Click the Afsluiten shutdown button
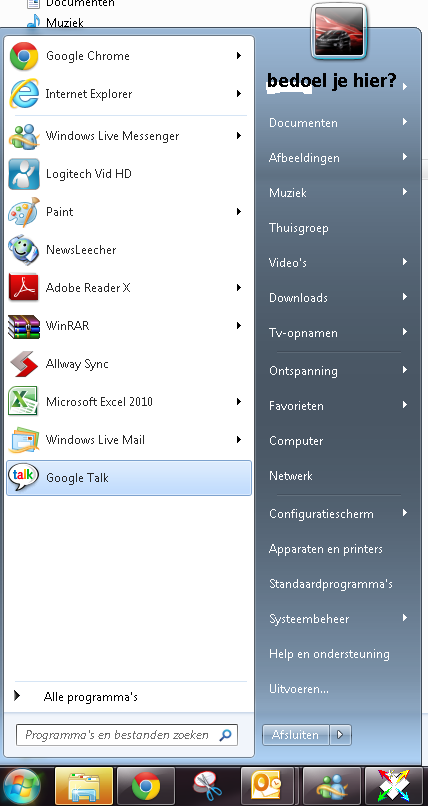This screenshot has width=428, height=806. (295, 735)
